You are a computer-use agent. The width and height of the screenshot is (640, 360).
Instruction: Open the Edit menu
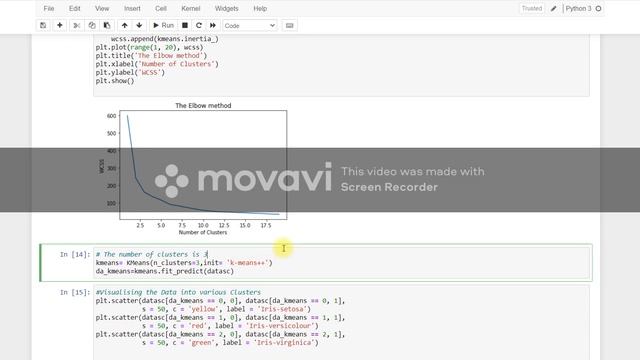(x=74, y=8)
